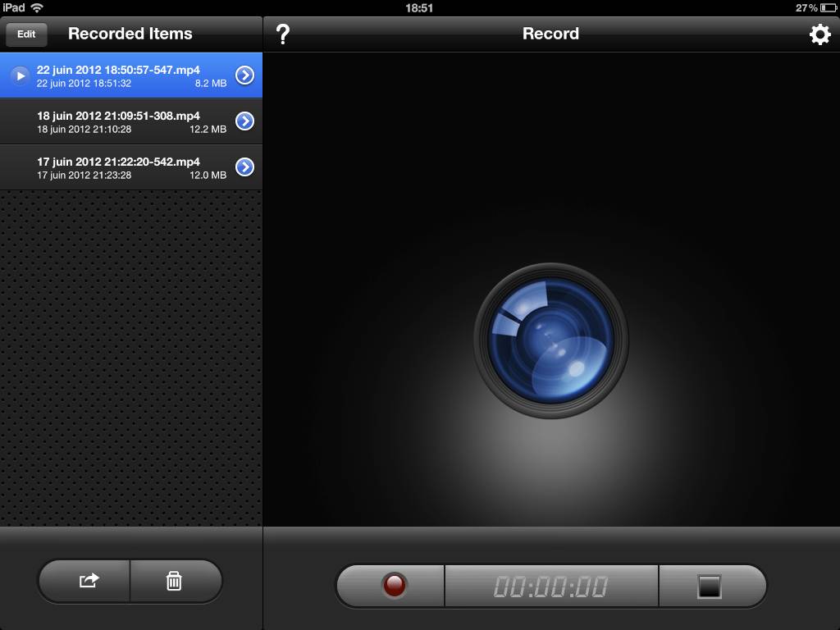Select 17 juin 2012 21:22:20-542.mp4 item
Screen dimensions: 840x630
point(119,167)
